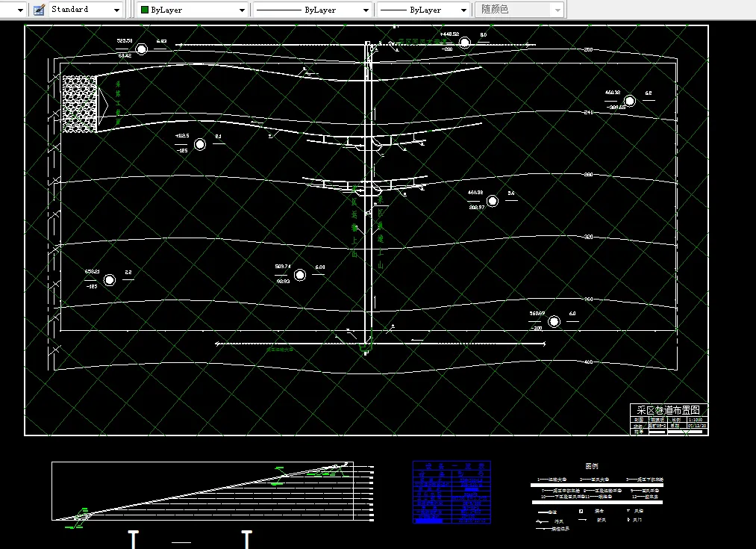This screenshot has width=756, height=549.
Task: Open the Standard text style dropdown
Action: pyautogui.click(x=85, y=10)
